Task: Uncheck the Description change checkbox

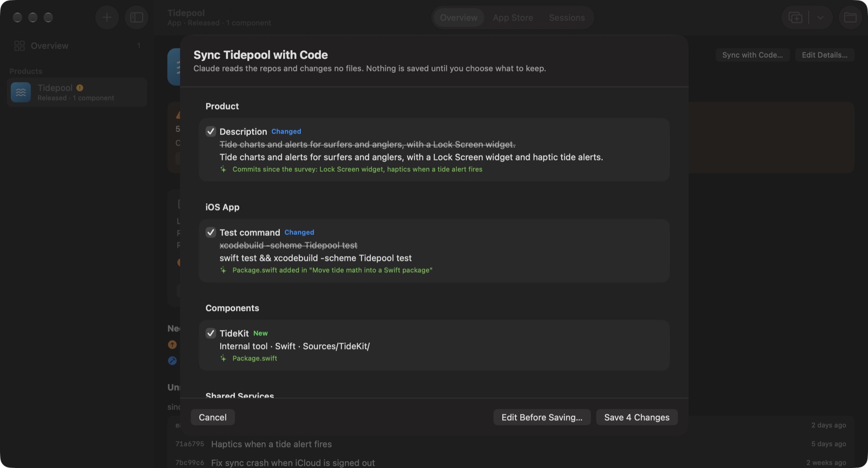Action: (x=211, y=132)
